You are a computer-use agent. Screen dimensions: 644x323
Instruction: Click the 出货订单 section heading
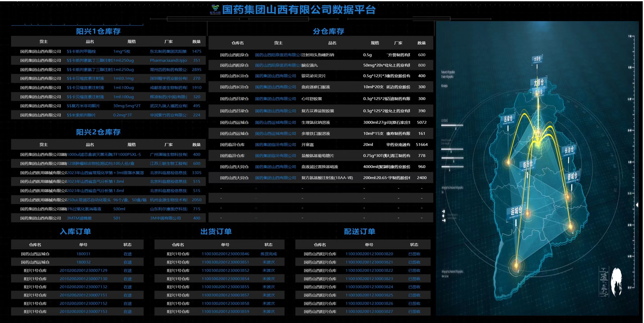click(x=216, y=232)
